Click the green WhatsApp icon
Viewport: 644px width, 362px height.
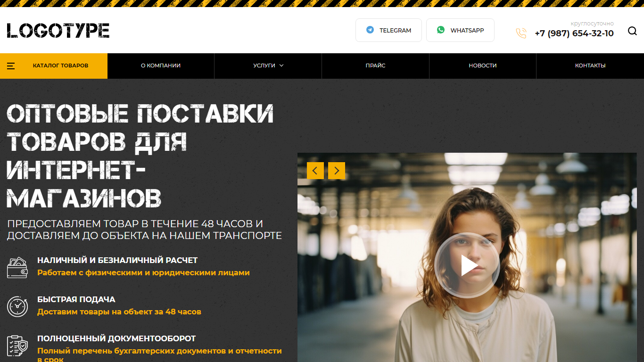click(x=441, y=30)
